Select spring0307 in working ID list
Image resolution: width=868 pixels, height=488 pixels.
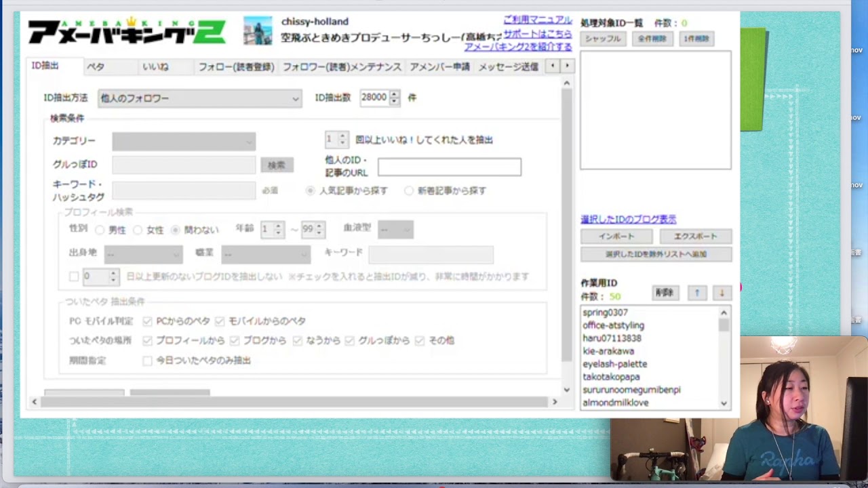pos(606,313)
